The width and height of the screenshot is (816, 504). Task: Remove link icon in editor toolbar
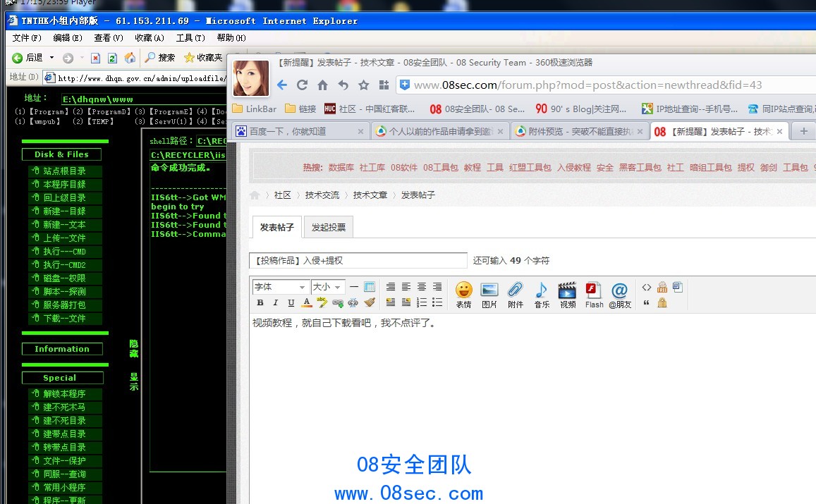coord(353,302)
